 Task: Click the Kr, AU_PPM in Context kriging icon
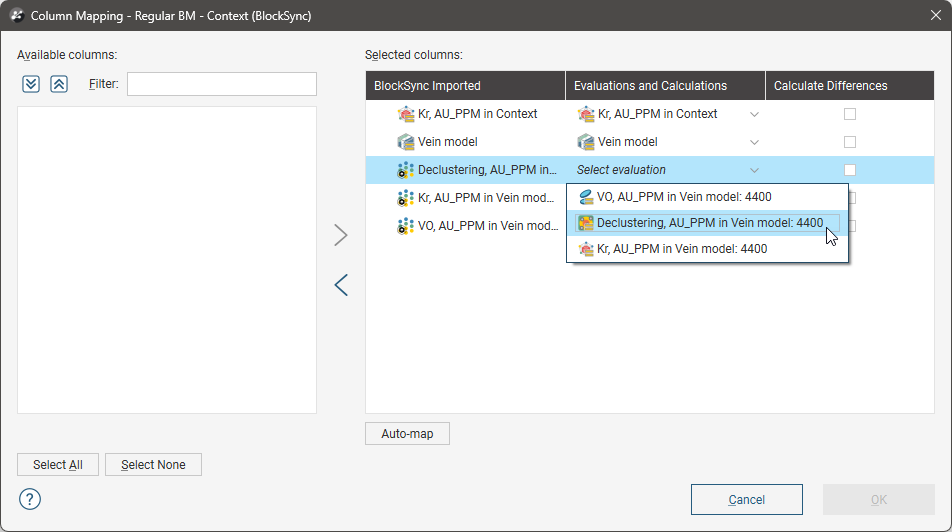click(406, 114)
